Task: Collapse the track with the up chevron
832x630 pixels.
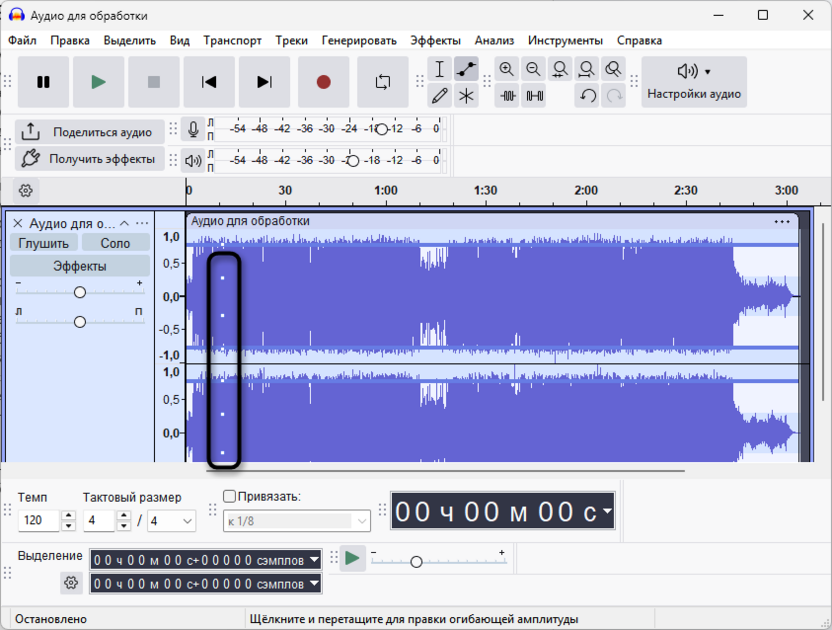Action: tap(125, 223)
